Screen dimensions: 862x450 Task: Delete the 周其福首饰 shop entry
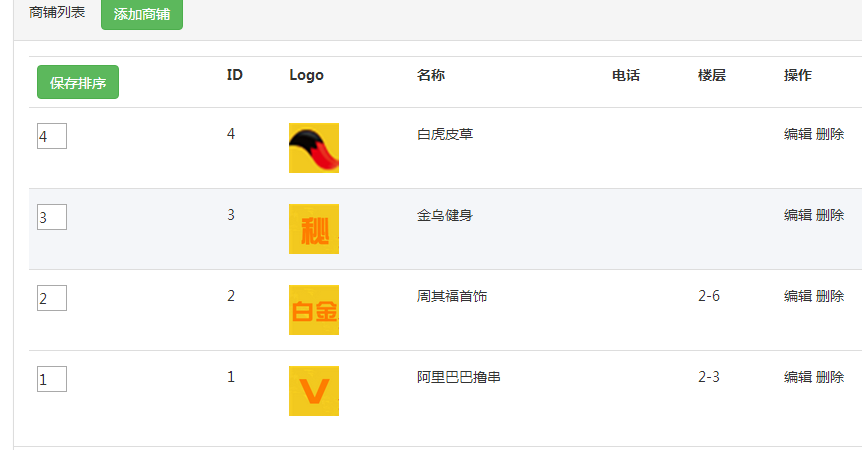pyautogui.click(x=830, y=296)
